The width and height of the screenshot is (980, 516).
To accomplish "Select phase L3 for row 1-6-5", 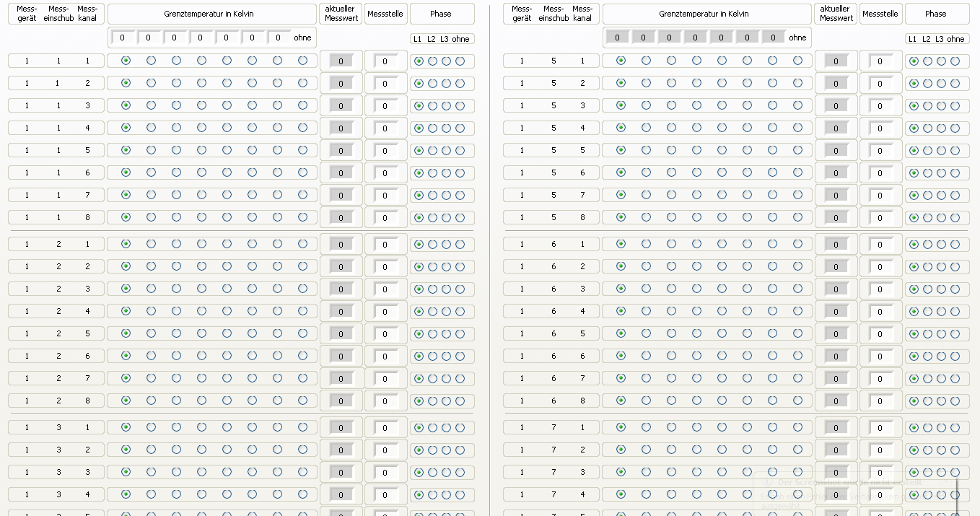I will pyautogui.click(x=941, y=334).
